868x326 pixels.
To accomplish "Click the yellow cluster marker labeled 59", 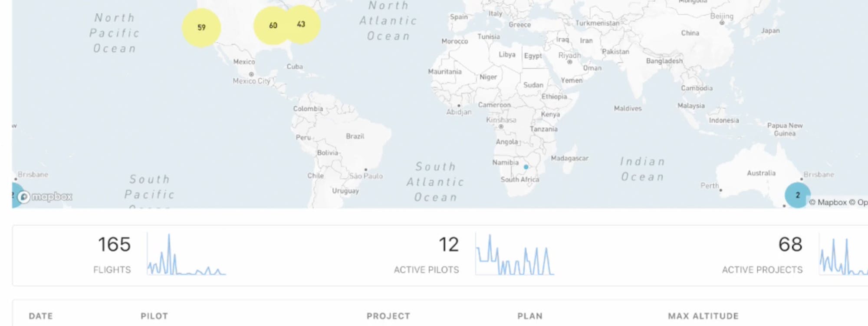I will [x=201, y=27].
